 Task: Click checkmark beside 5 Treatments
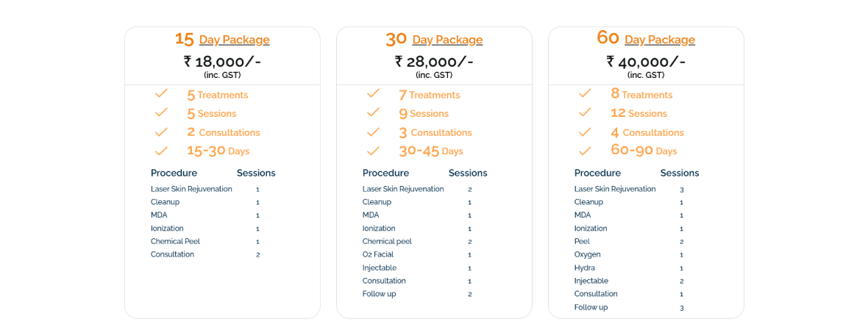(x=161, y=94)
